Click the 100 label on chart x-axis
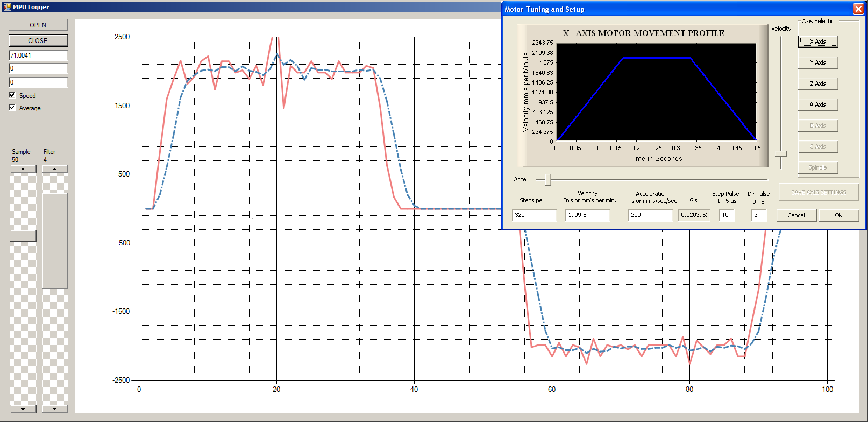The height and width of the screenshot is (422, 868). pos(827,389)
